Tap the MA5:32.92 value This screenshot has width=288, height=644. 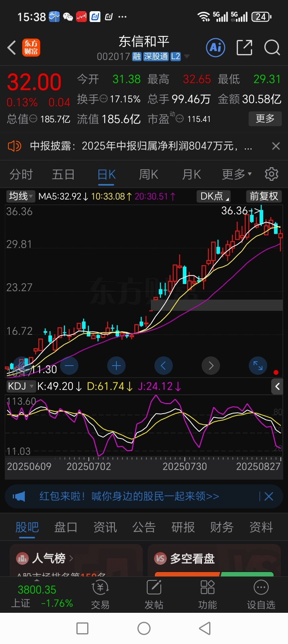pyautogui.click(x=63, y=196)
